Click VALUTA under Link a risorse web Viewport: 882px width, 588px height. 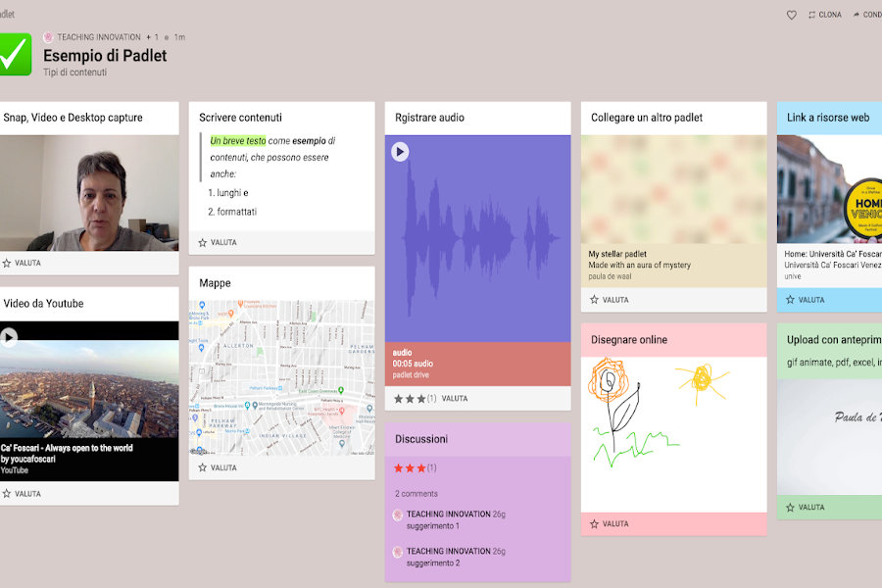click(x=811, y=300)
